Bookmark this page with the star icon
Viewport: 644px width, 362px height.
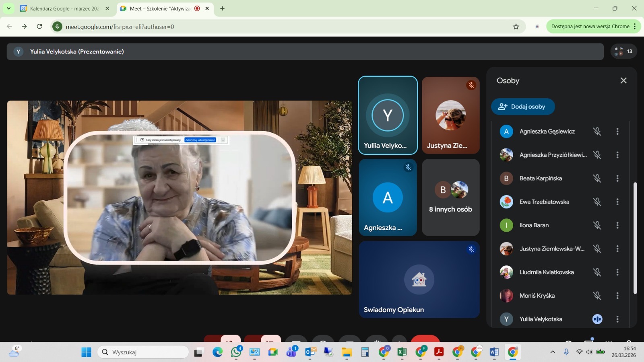[516, 27]
